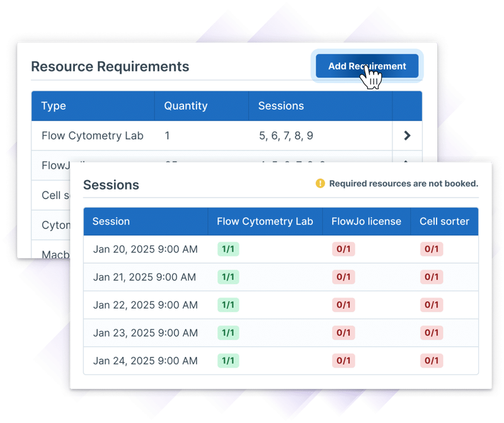Click the Add Requirement button
Screen dimensions: 504x423
click(x=366, y=65)
